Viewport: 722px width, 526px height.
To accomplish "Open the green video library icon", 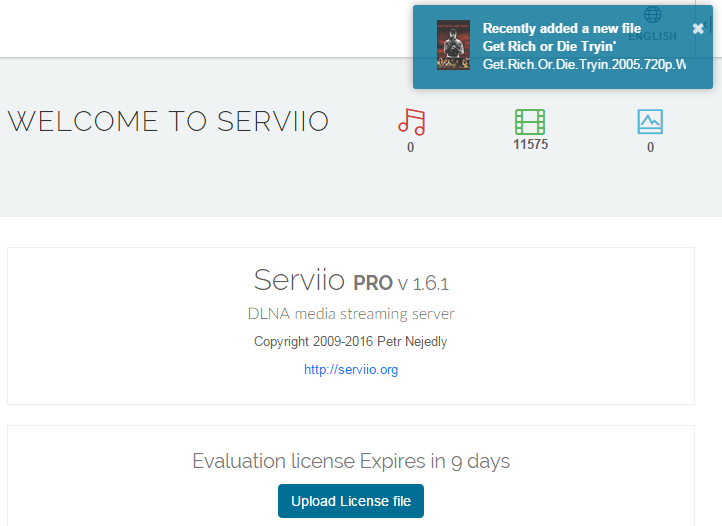I will (530, 122).
